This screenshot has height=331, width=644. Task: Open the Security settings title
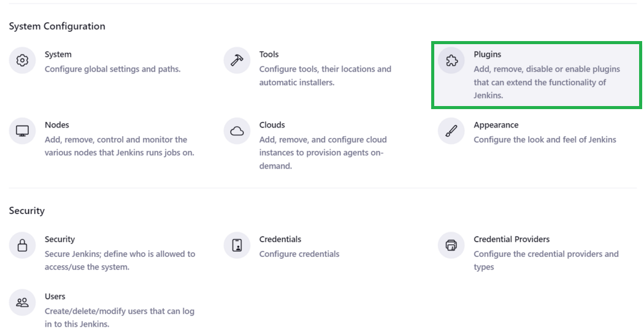coord(59,239)
